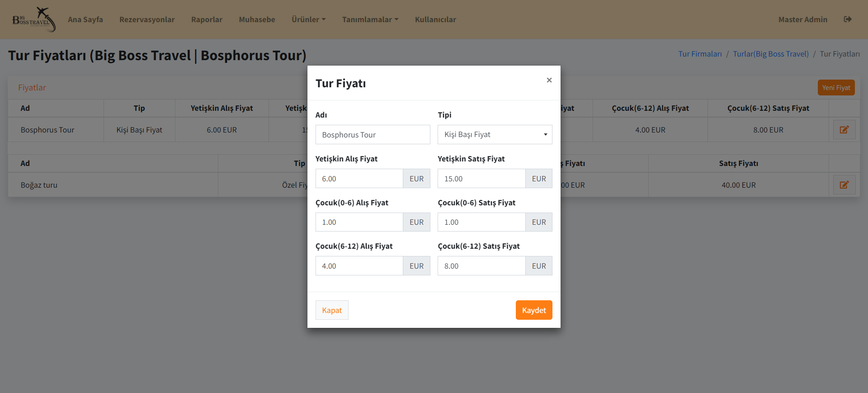Image resolution: width=868 pixels, height=393 pixels.
Task: Open the Tipi dropdown showing Kişi Başı Fiyat
Action: tap(495, 135)
